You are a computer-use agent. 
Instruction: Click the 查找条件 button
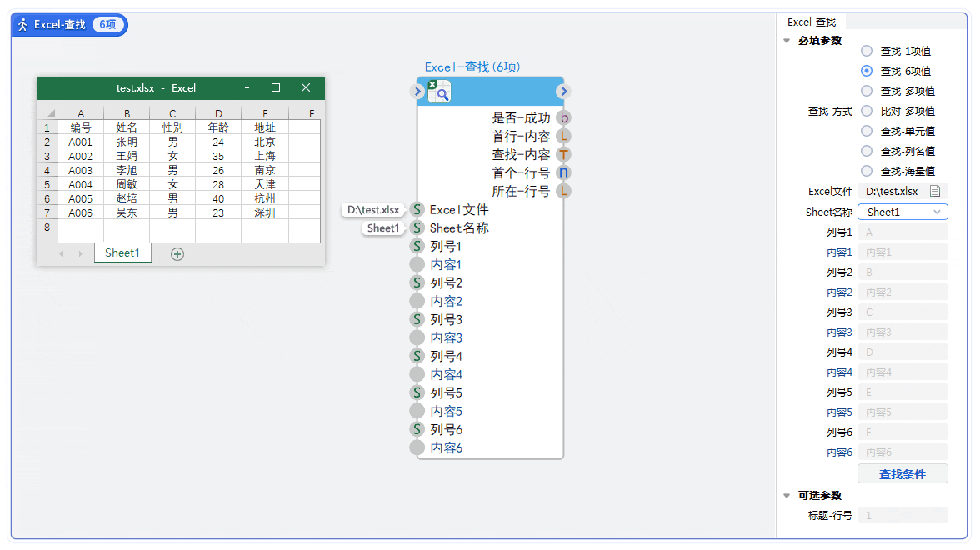(902, 474)
